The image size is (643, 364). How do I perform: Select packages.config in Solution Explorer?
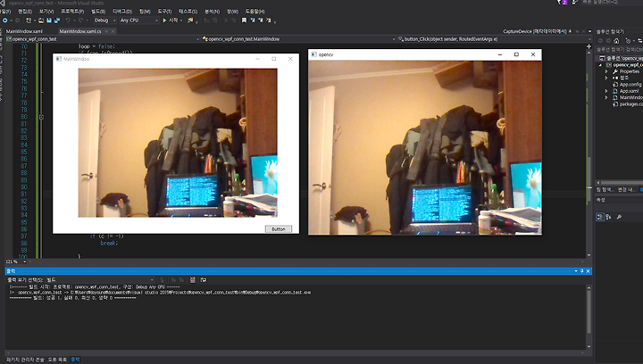pyautogui.click(x=630, y=104)
